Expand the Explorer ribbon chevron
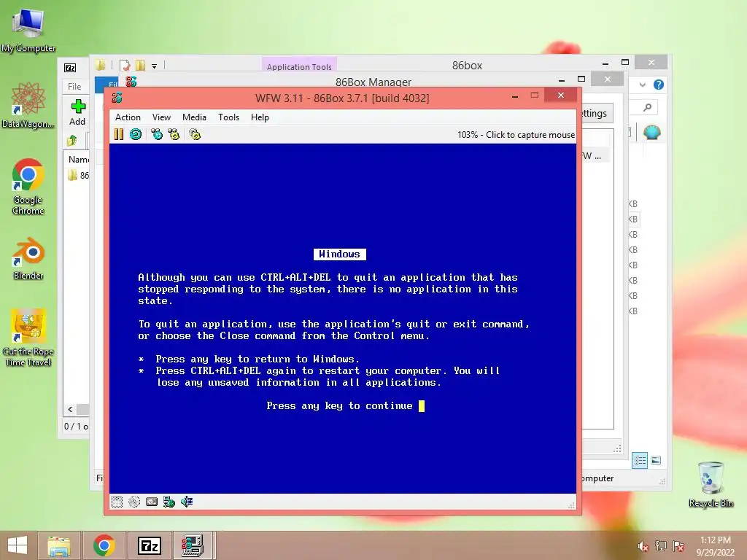The width and height of the screenshot is (747, 560). point(643,85)
